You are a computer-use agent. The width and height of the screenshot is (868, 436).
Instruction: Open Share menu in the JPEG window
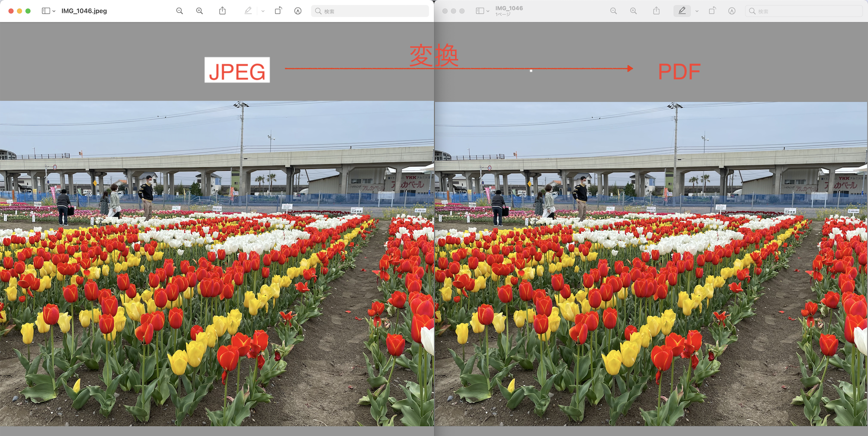(222, 10)
